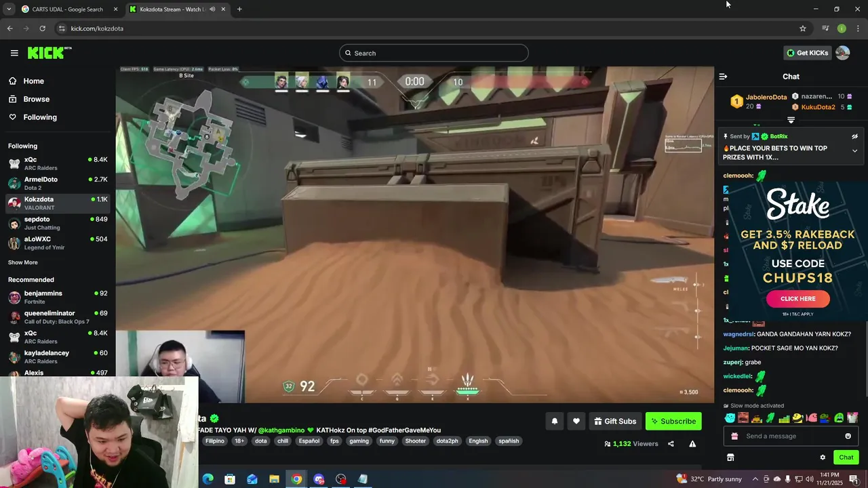Open Kokzdota VALORANT channel in sidebar

click(58, 203)
